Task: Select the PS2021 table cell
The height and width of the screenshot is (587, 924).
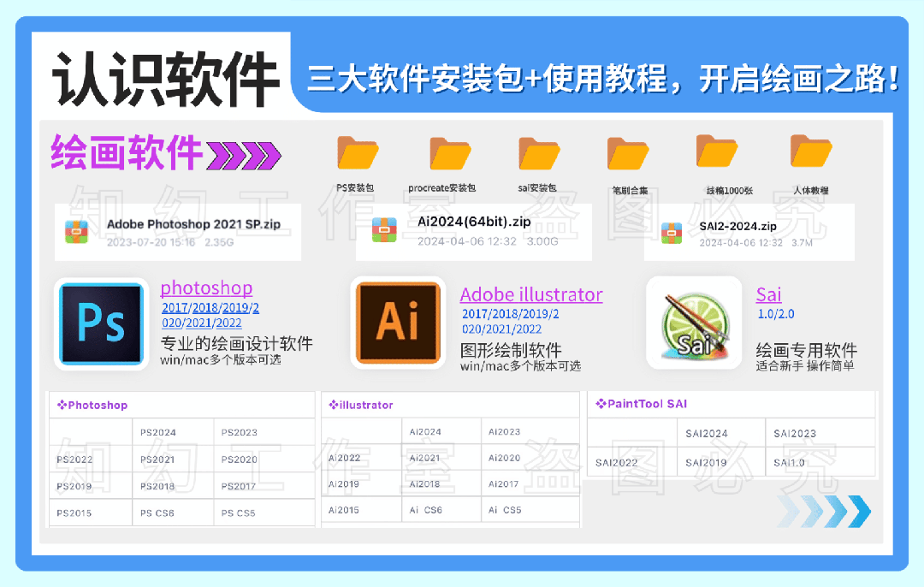Action: pyautogui.click(x=173, y=460)
